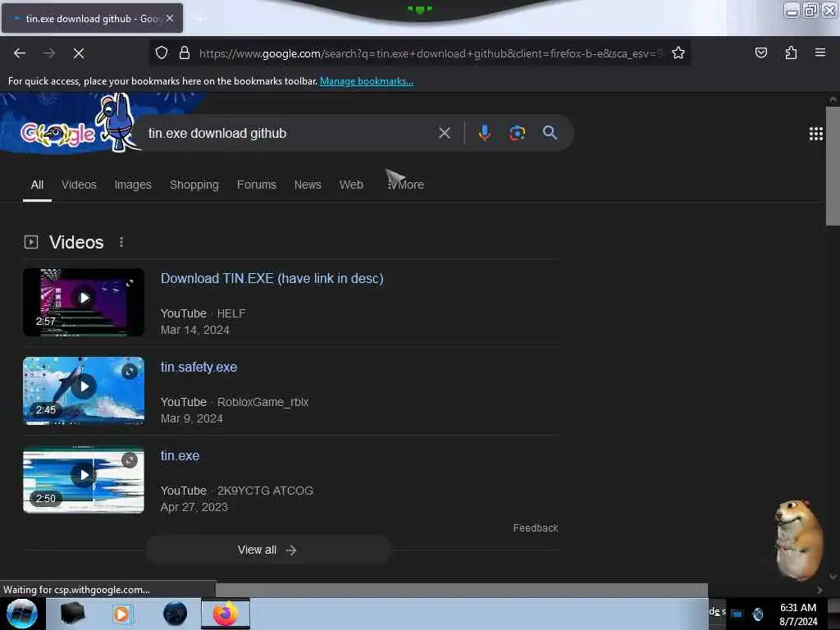Click the vertical page scrollbar thumb

[x=833, y=166]
